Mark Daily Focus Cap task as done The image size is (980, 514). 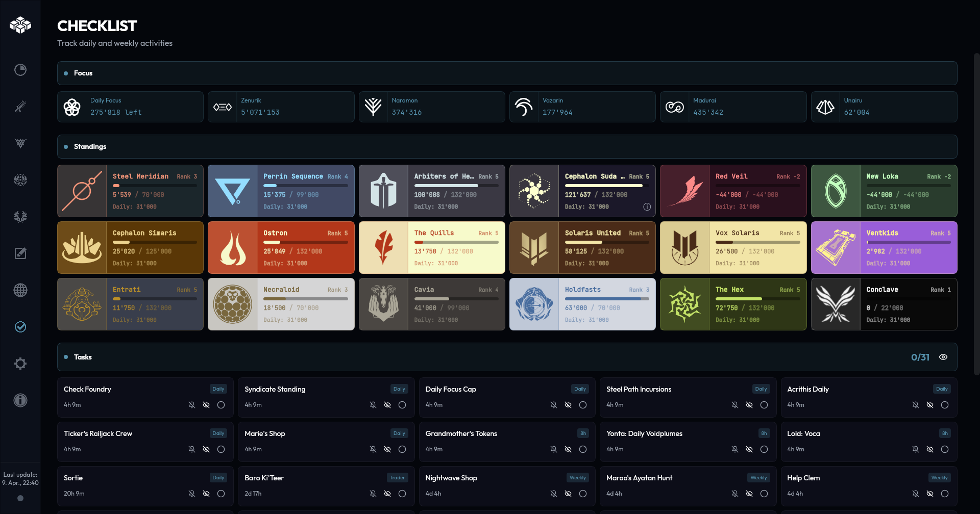click(583, 405)
